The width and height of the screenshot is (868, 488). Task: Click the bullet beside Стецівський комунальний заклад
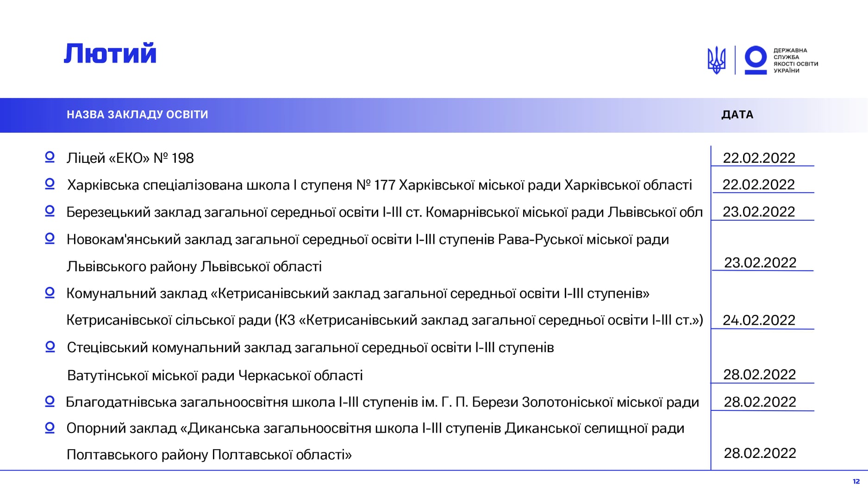pyautogui.click(x=50, y=347)
